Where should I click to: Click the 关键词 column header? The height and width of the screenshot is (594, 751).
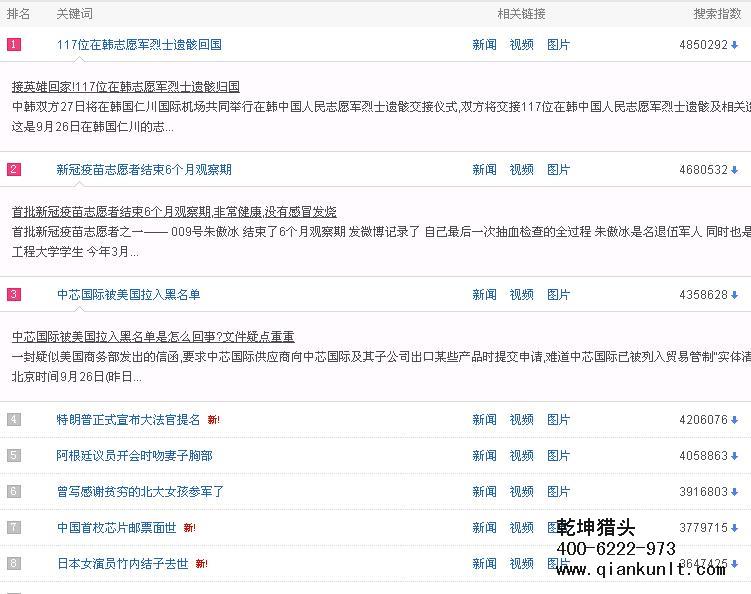[x=75, y=14]
